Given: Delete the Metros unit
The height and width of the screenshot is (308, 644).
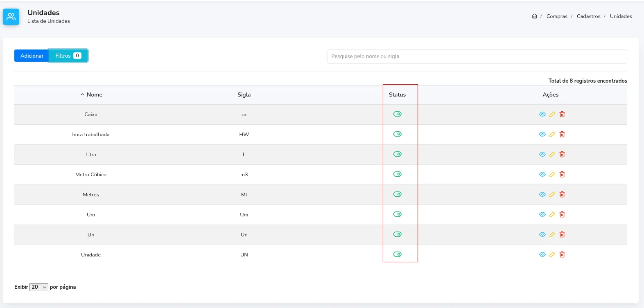Looking at the screenshot, I should pyautogui.click(x=562, y=195).
